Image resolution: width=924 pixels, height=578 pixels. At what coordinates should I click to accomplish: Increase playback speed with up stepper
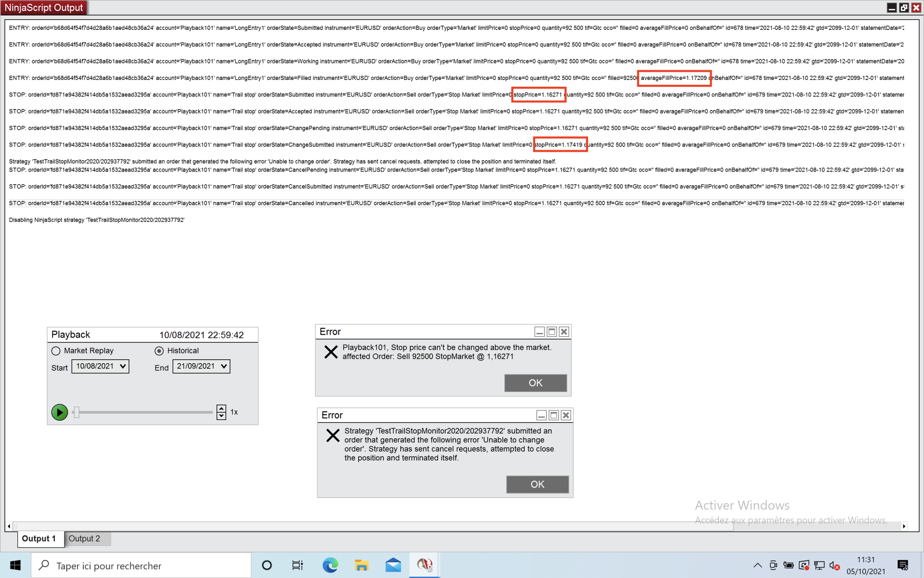[221, 408]
